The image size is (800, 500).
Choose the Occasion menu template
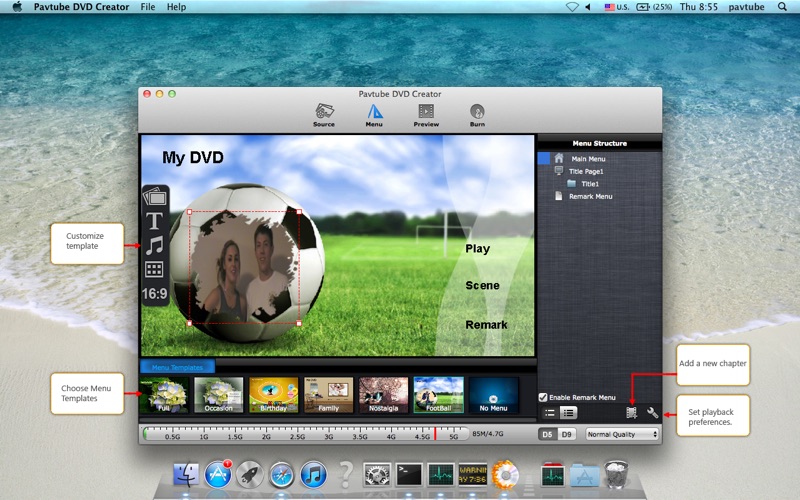(x=218, y=395)
